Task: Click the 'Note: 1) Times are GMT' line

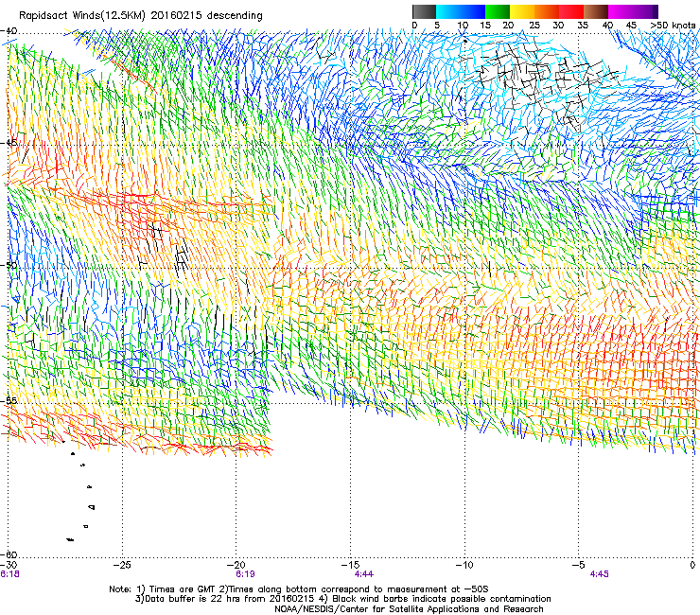Action: [299, 589]
